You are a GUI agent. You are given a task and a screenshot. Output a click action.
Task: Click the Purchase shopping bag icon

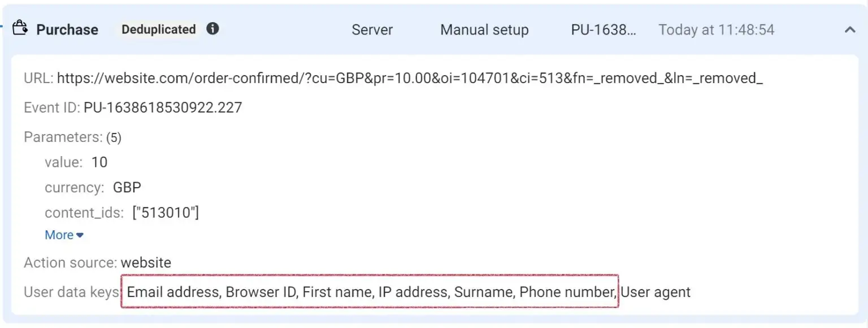click(x=20, y=28)
